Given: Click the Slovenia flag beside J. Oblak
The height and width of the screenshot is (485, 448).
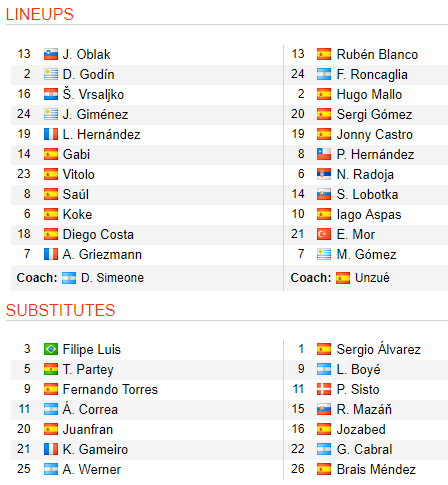Looking at the screenshot, I should [x=51, y=54].
